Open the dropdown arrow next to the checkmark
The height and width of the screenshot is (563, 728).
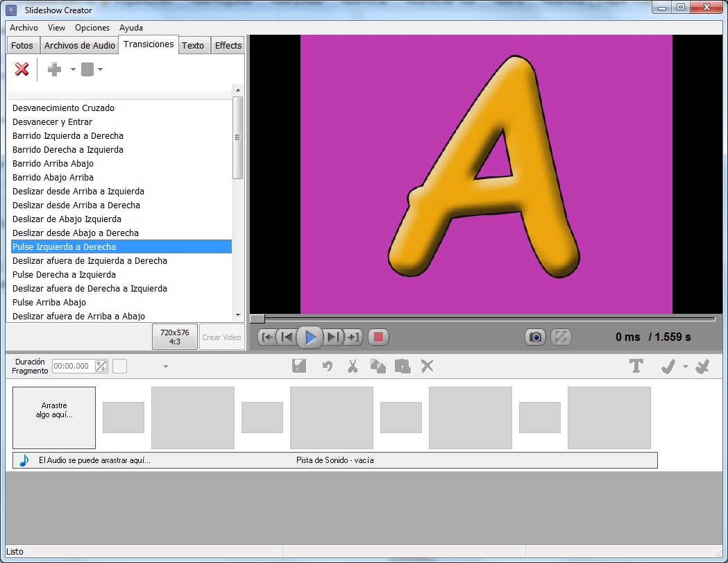(685, 367)
